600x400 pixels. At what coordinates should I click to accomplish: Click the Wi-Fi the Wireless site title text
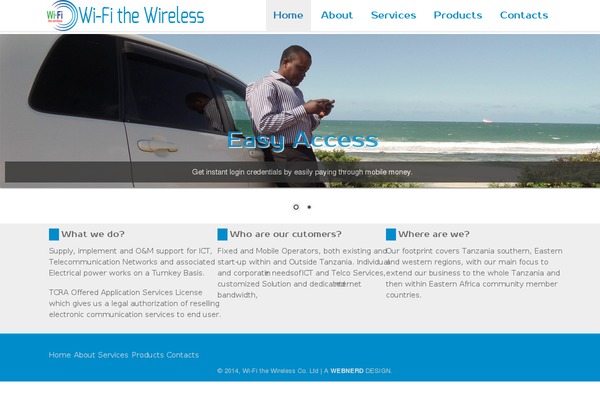(x=142, y=15)
